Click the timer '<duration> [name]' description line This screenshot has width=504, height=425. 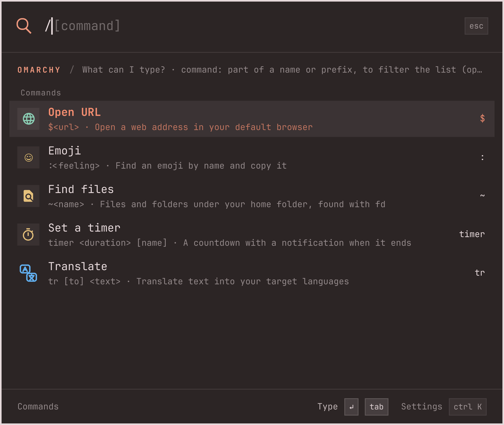(230, 243)
